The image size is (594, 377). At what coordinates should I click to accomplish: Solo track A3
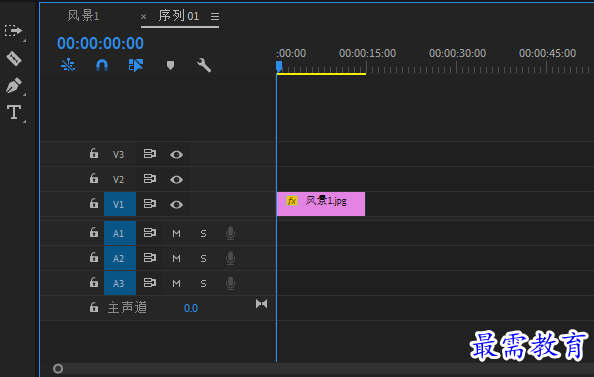(203, 283)
